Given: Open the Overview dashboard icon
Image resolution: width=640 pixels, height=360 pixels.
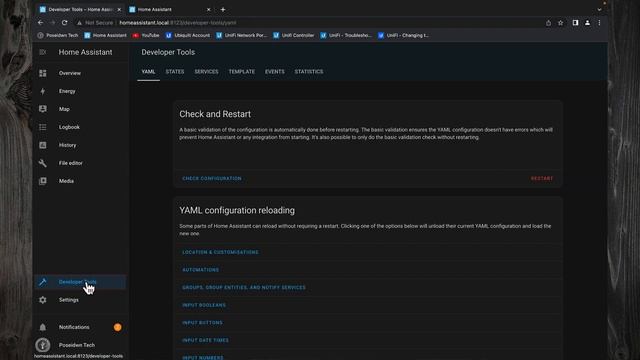Looking at the screenshot, I should pos(43,73).
